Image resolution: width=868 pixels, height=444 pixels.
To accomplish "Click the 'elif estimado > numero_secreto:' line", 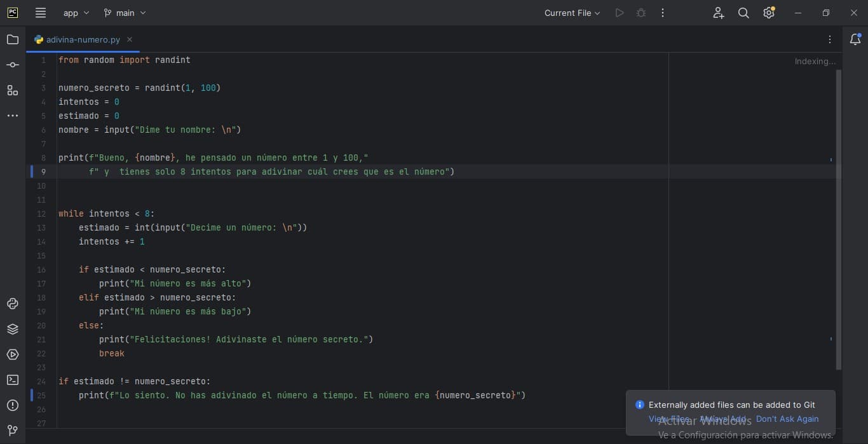I will 158,297.
